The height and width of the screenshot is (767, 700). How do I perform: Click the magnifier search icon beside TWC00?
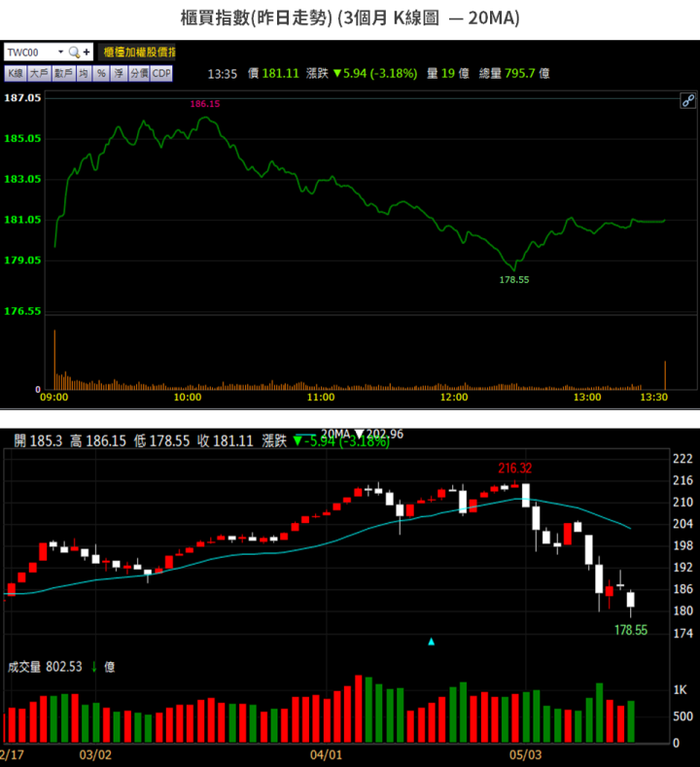74,52
